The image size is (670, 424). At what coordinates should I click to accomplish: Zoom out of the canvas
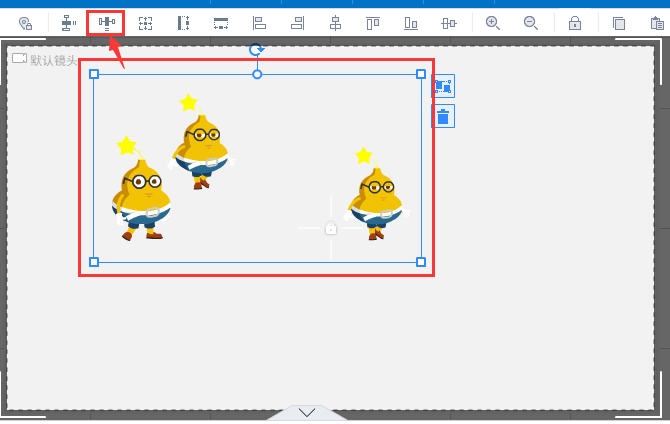531,23
